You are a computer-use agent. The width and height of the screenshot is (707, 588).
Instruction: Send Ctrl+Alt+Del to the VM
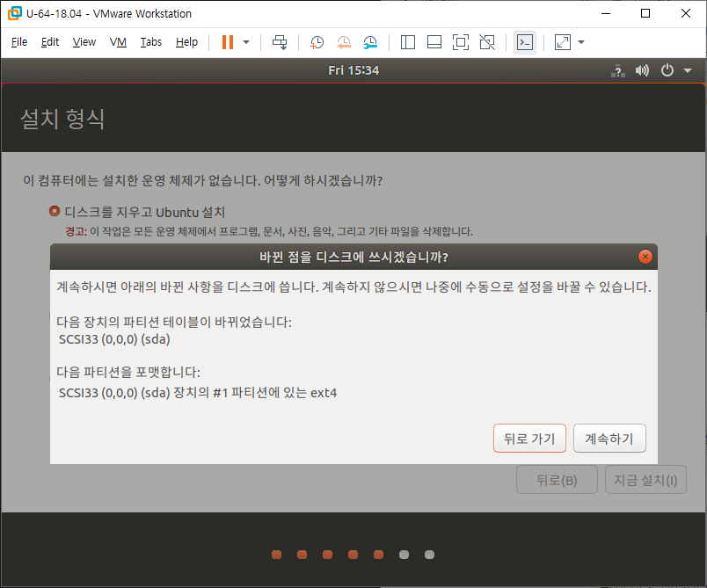pos(280,42)
